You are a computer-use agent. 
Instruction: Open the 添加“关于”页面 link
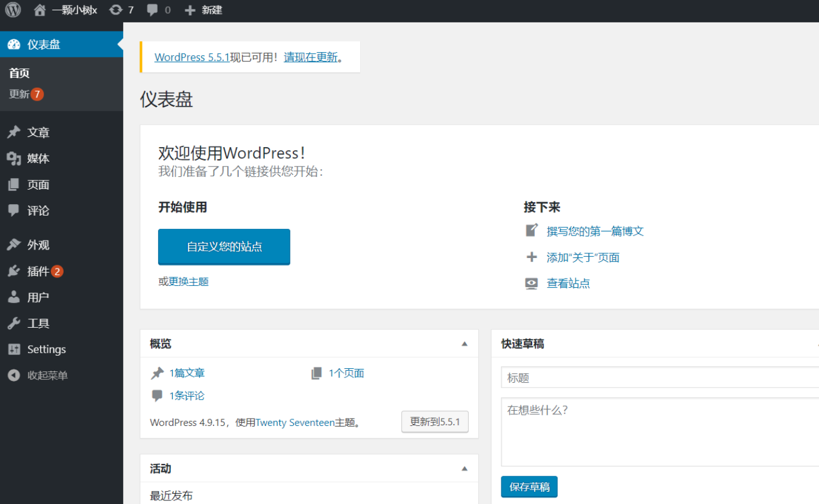[583, 257]
